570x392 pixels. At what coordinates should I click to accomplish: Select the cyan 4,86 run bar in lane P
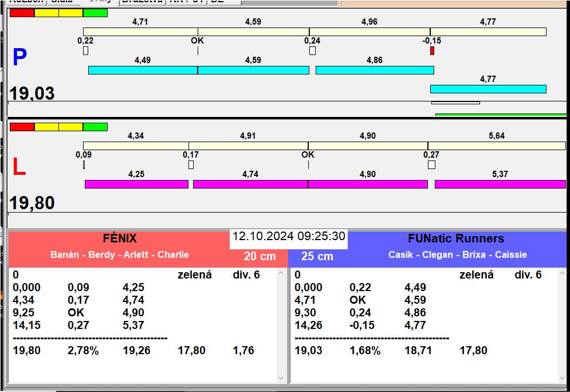(x=375, y=70)
